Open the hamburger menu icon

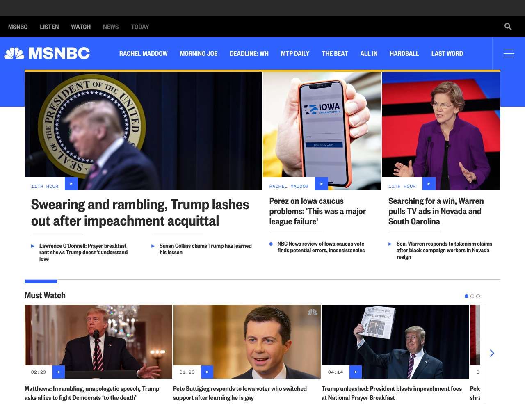click(509, 53)
